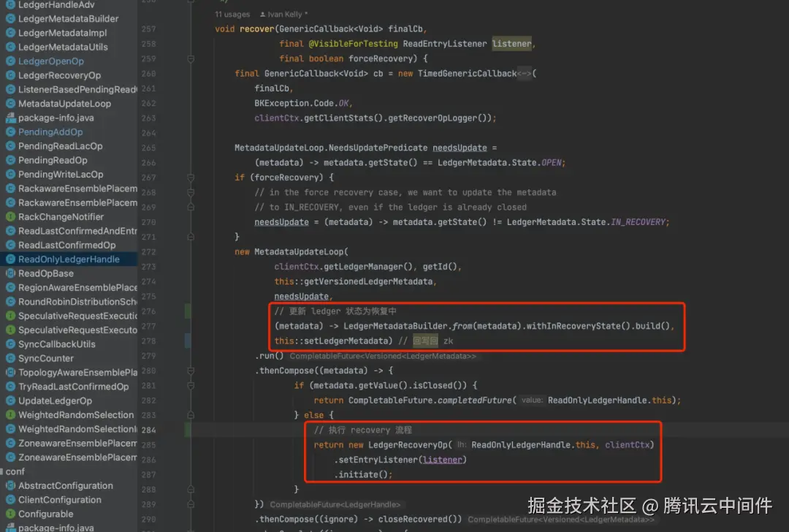Select RegionAwareEnsemblePlace in the project tree
Viewport: 789px width, 532px height.
pos(77,287)
